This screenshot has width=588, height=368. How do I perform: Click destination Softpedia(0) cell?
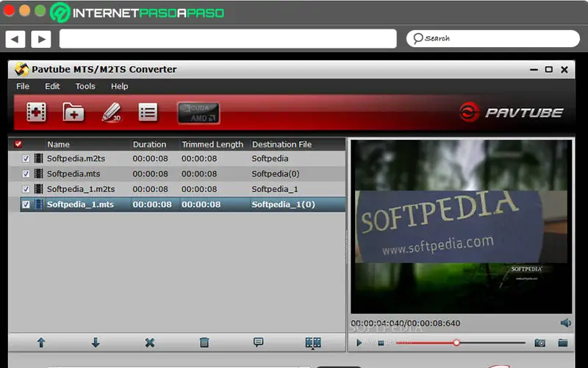pyautogui.click(x=275, y=174)
